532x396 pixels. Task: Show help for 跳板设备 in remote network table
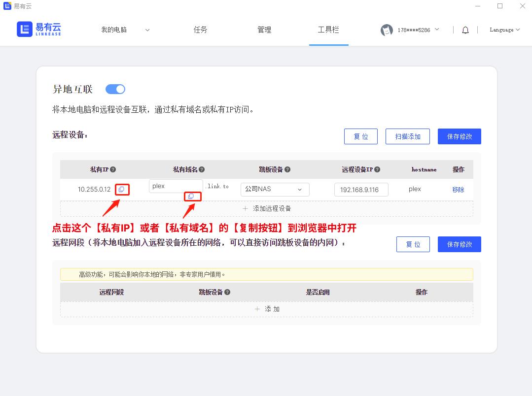227,292
